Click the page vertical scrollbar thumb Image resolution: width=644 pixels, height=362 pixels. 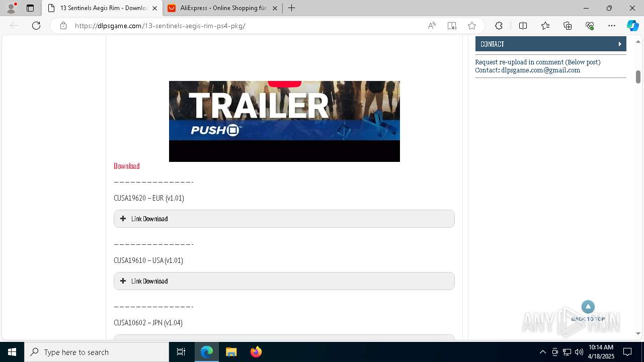638,77
